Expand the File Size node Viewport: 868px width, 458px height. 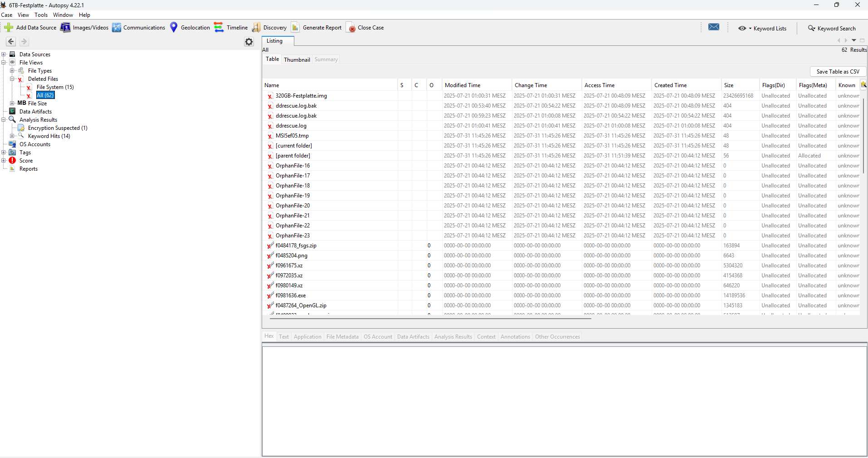click(x=12, y=103)
